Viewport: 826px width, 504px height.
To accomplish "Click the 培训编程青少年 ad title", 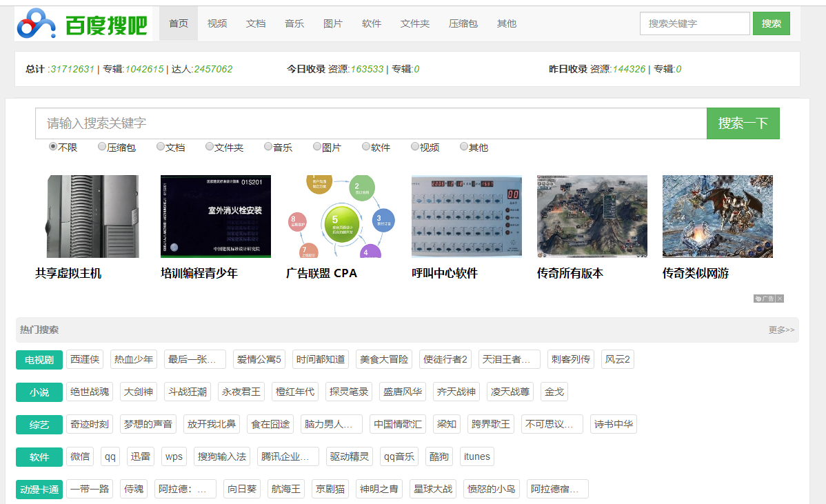I will [199, 273].
